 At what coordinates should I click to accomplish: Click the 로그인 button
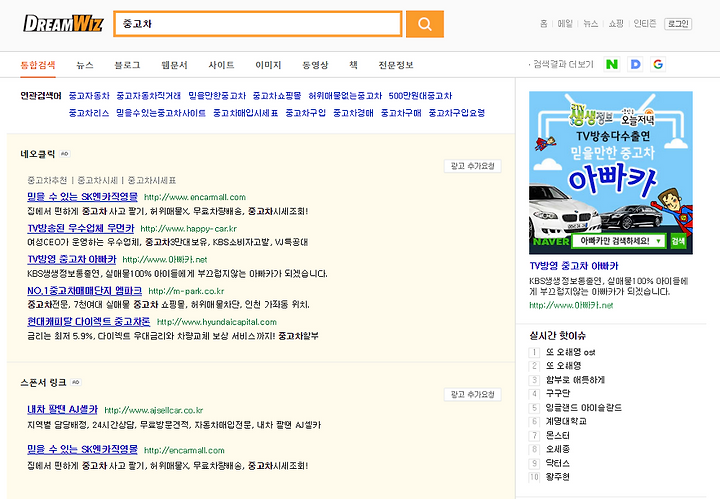pos(678,24)
